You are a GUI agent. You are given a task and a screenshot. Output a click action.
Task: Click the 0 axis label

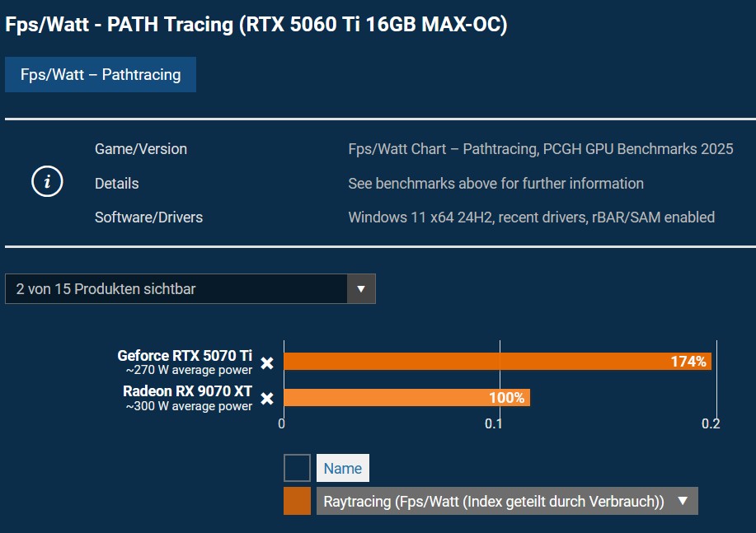click(x=282, y=423)
